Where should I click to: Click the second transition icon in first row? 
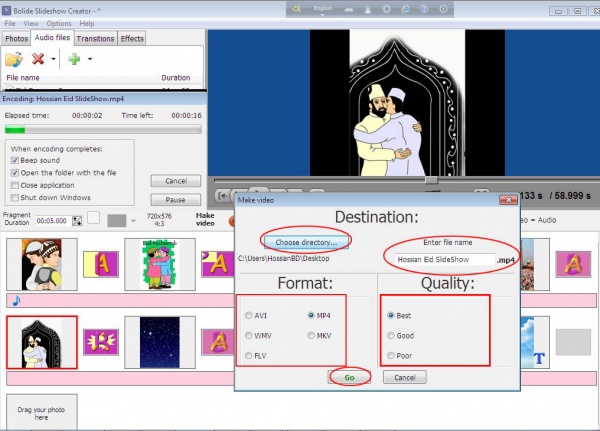click(x=218, y=264)
